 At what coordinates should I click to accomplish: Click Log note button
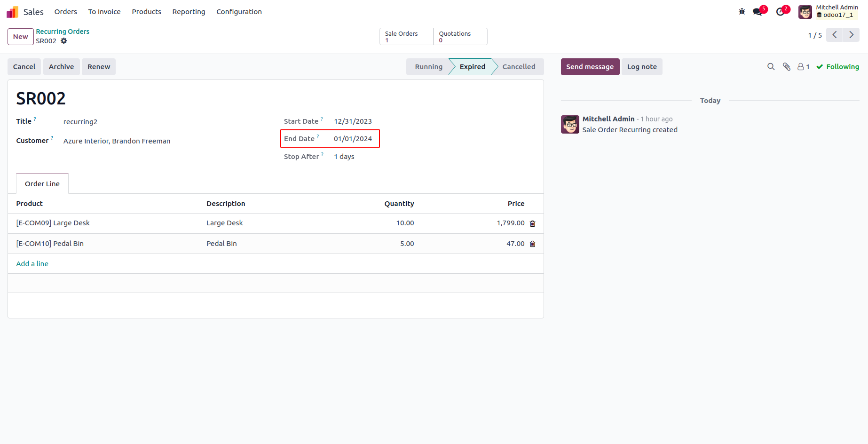pos(642,67)
